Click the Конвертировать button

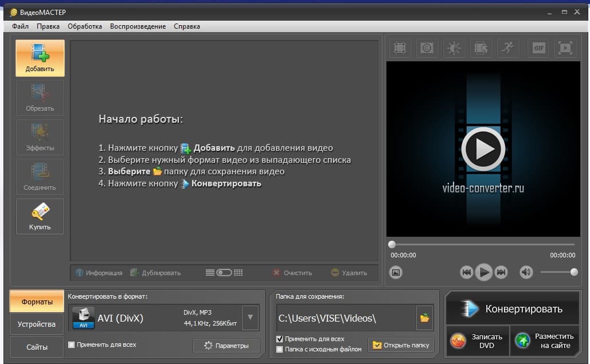[x=513, y=309]
